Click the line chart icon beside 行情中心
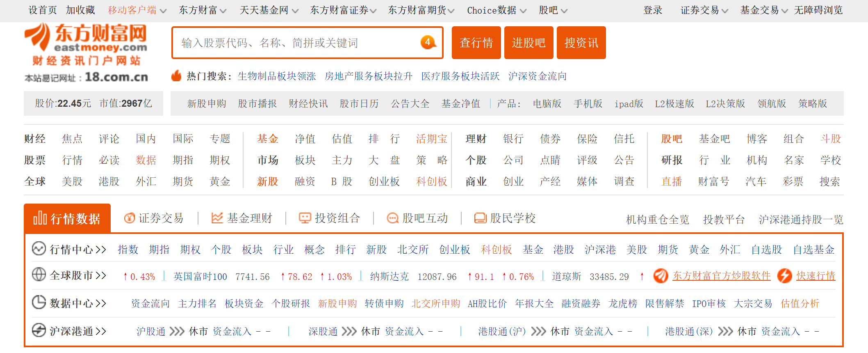Viewport: 868px width, 353px height. pyautogui.click(x=39, y=248)
